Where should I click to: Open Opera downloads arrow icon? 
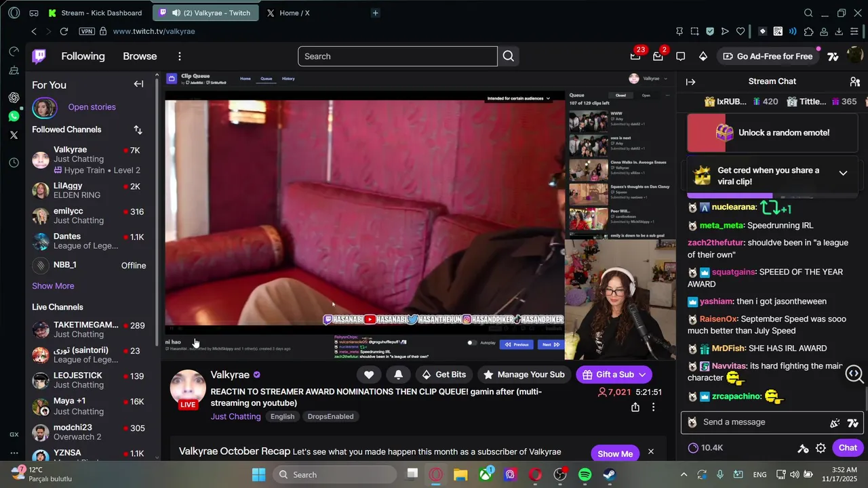pyautogui.click(x=839, y=31)
